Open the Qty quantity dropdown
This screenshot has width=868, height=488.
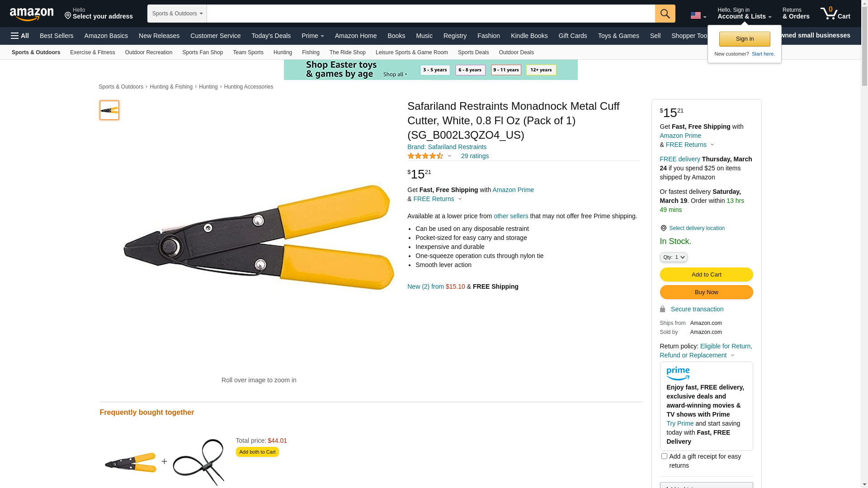674,257
